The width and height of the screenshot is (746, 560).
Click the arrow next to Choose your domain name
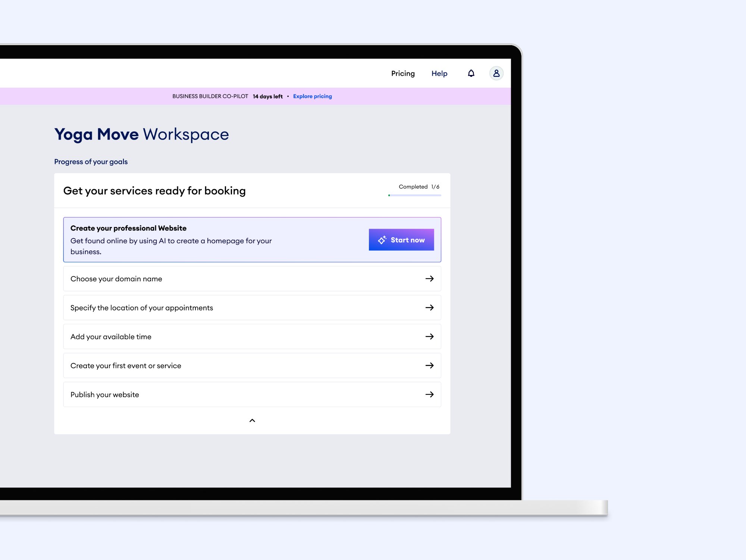429,279
